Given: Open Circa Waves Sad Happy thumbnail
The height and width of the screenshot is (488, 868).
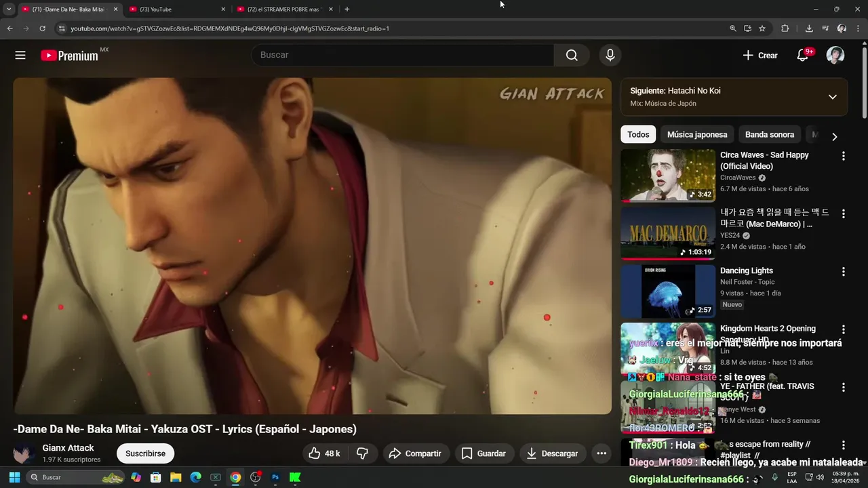Looking at the screenshot, I should click(x=668, y=176).
